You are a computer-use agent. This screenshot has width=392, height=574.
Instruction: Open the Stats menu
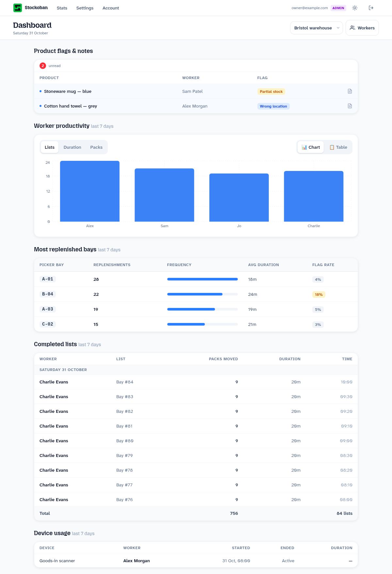[x=62, y=8]
